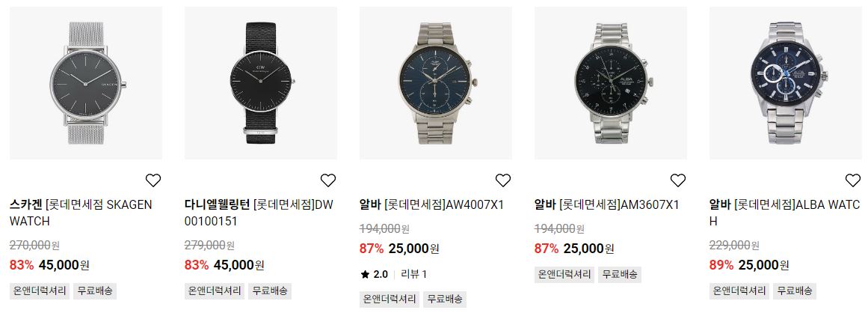The height and width of the screenshot is (316, 868).
Task: Open Skagen silver mesh watch image
Action: point(86,83)
